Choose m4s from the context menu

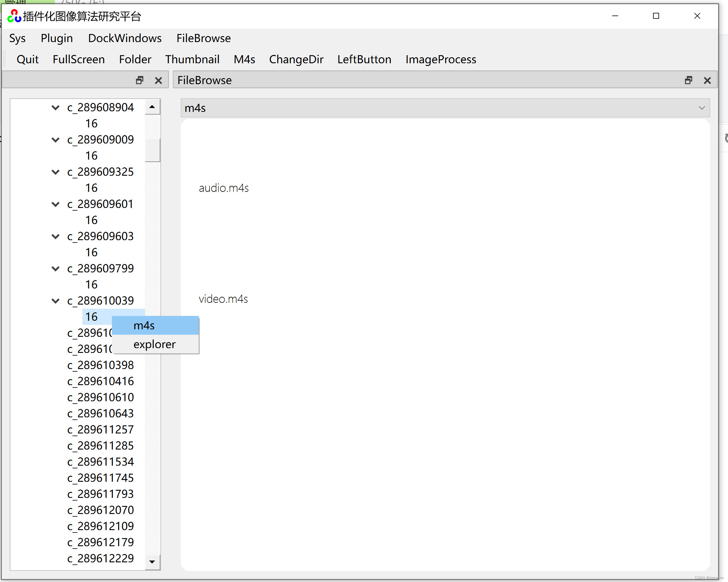[x=155, y=325]
